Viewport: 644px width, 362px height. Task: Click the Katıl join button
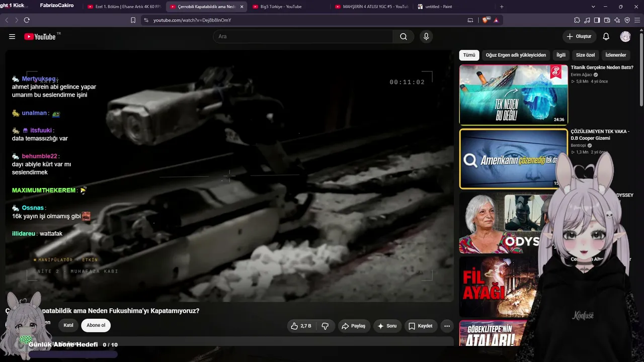tap(68, 325)
